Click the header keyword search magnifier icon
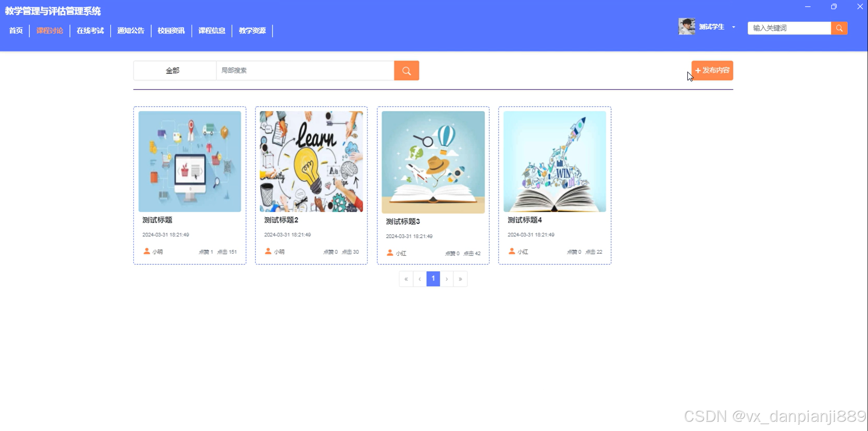Viewport: 868px width, 431px height. pyautogui.click(x=839, y=28)
